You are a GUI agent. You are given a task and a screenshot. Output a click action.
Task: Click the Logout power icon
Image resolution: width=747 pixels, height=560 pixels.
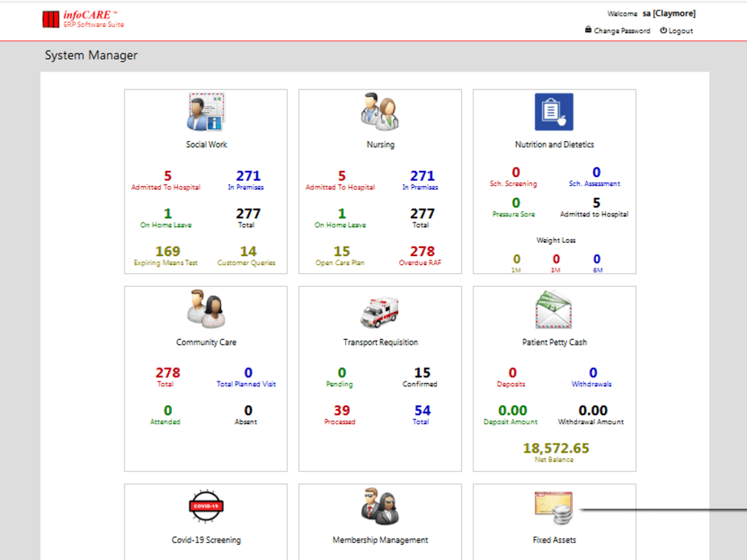(663, 30)
